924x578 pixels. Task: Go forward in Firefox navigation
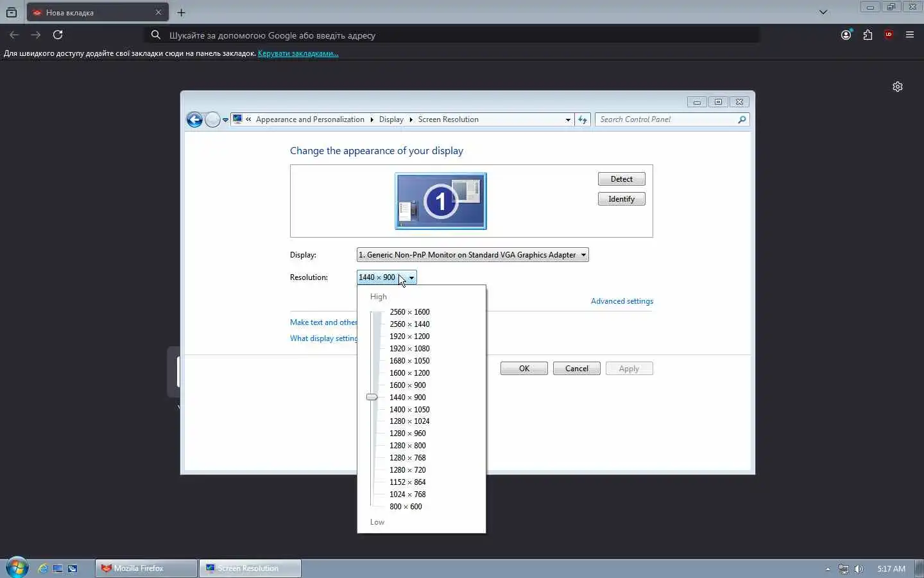point(36,35)
